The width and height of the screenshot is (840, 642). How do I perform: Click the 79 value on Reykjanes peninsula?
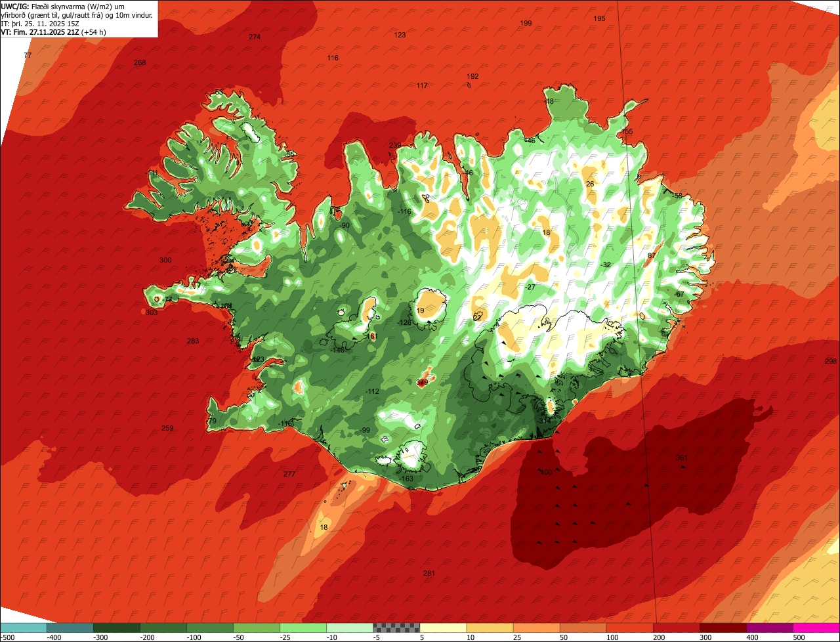(212, 421)
